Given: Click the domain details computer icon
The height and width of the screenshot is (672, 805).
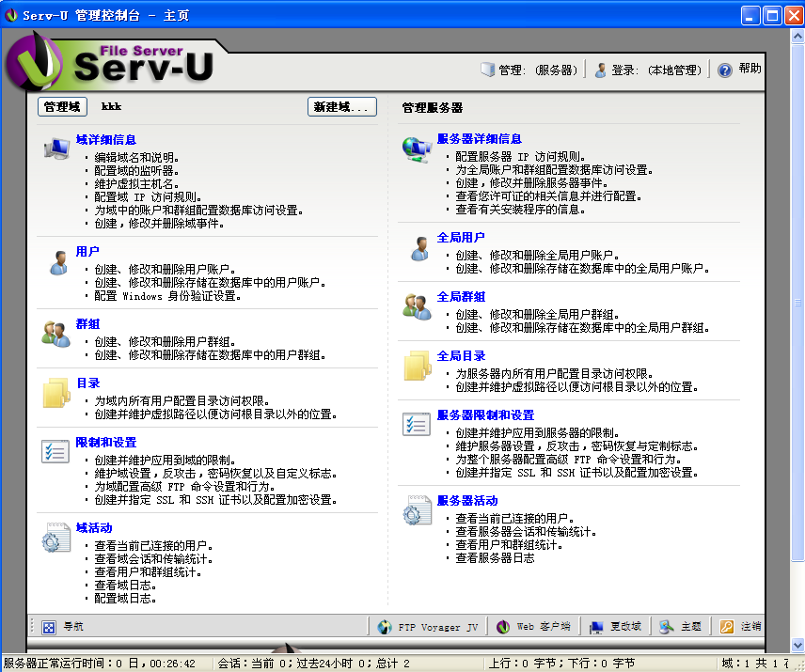Looking at the screenshot, I should tap(56, 149).
